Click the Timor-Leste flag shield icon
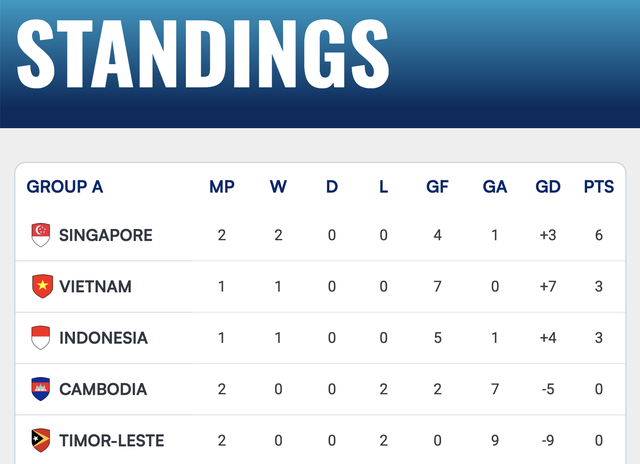The image size is (640, 464). [41, 440]
